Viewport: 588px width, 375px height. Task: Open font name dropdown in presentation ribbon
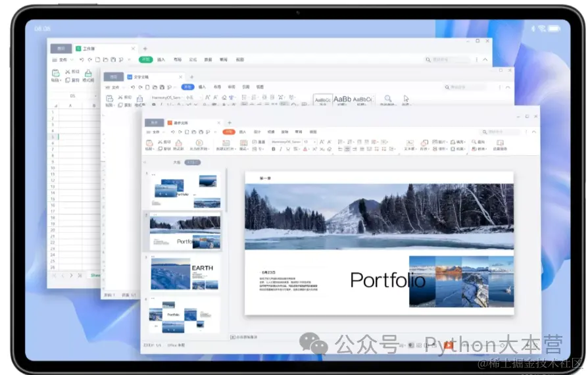click(x=286, y=141)
